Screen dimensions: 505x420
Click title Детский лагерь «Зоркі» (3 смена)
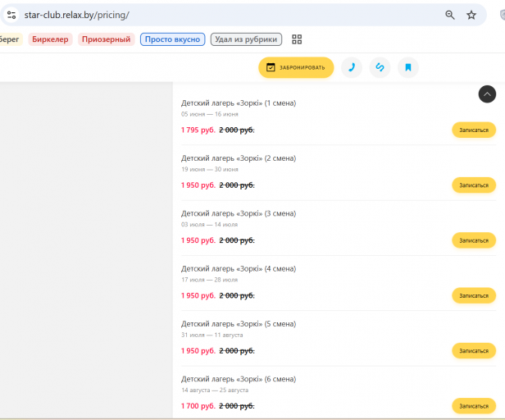point(239,213)
